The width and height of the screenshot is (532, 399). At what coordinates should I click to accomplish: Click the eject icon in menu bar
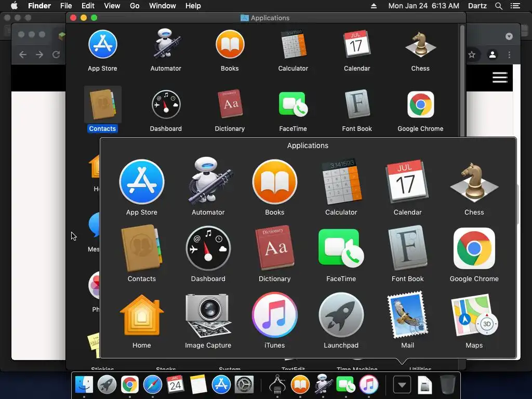point(374,6)
